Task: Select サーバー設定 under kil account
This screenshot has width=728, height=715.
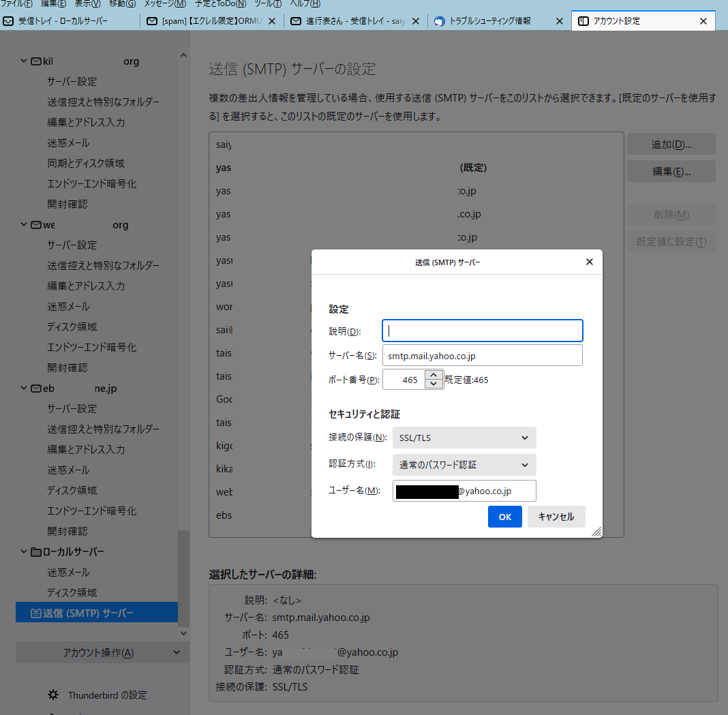Action: click(72, 82)
